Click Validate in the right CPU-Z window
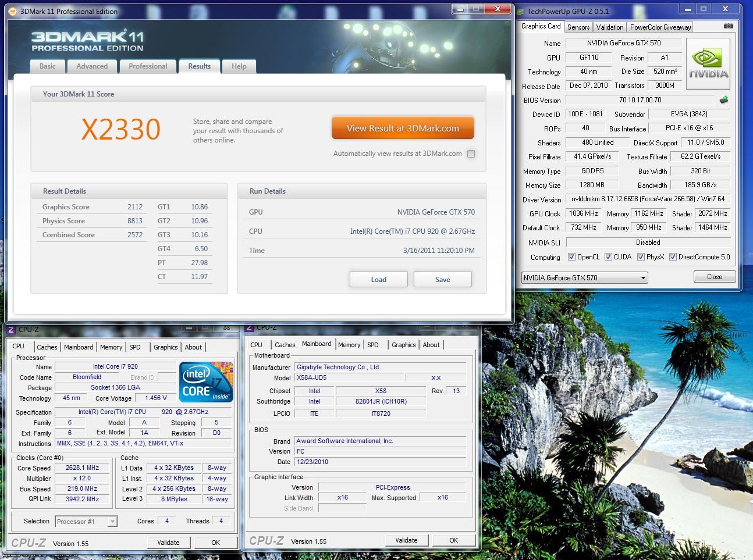The image size is (753, 560). (406, 540)
